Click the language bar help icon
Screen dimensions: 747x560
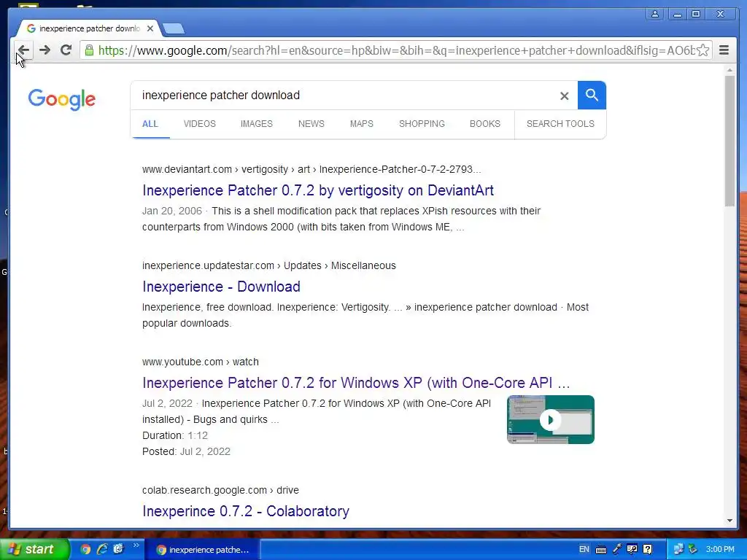pos(648,550)
